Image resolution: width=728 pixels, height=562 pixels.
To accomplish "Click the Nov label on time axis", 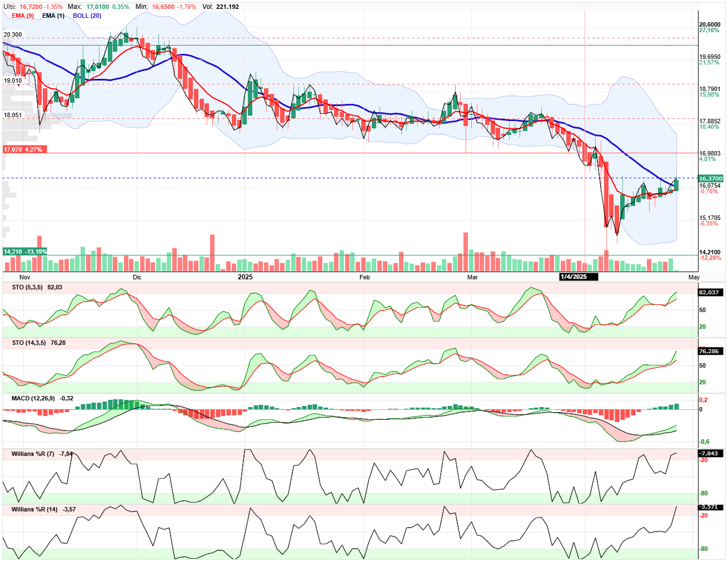I will pos(25,277).
